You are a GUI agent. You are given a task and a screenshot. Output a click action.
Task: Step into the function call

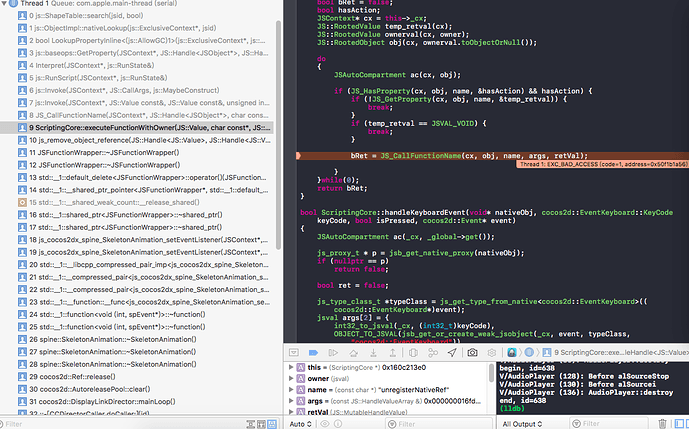[373, 353]
